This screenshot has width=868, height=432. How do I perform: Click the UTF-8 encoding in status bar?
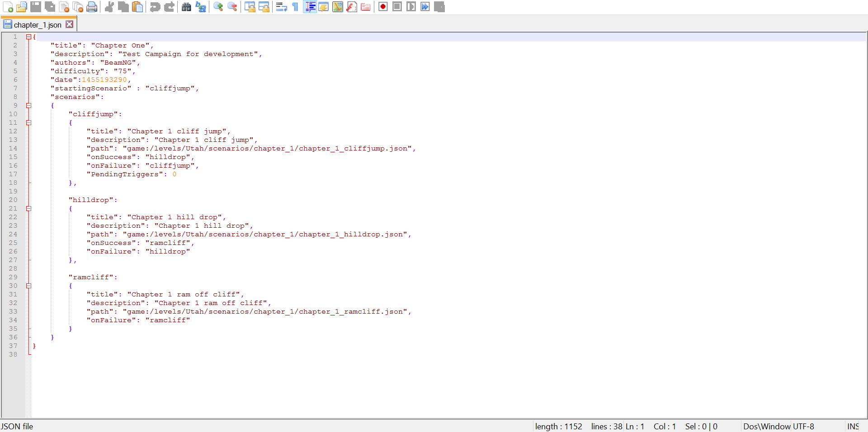click(803, 426)
